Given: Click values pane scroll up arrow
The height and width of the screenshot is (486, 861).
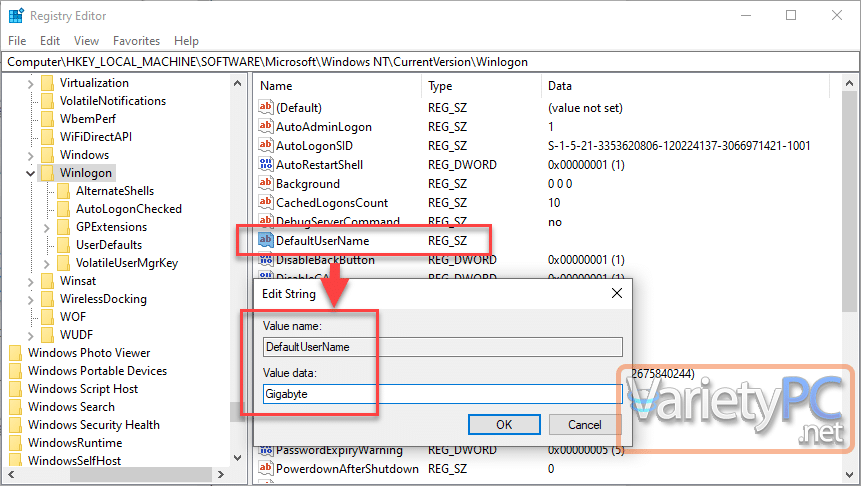Looking at the screenshot, I should point(849,83).
